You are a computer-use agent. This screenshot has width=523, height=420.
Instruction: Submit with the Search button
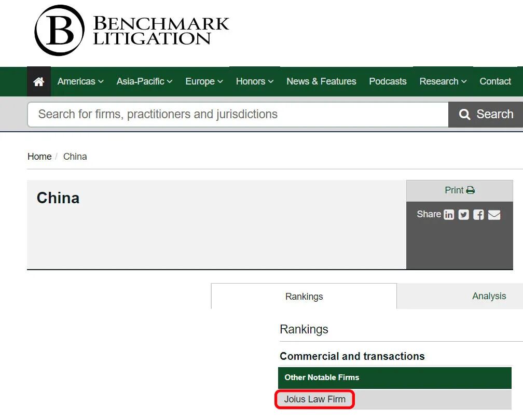click(x=486, y=114)
